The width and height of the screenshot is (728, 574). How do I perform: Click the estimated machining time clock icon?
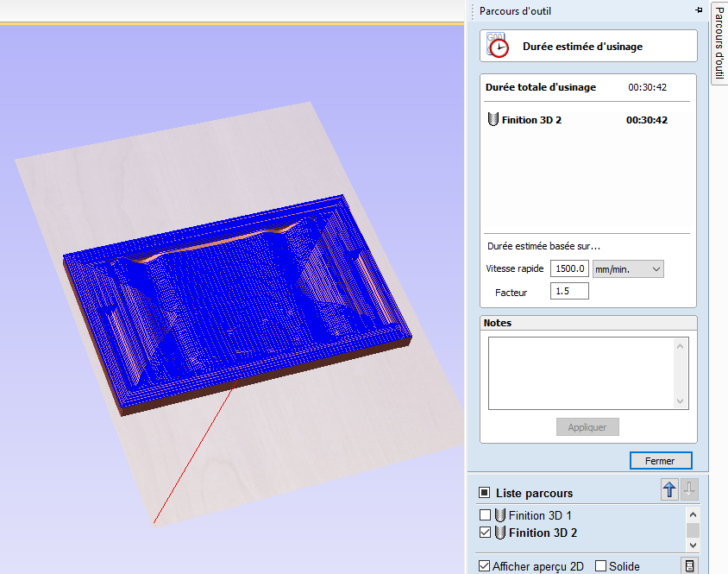pos(497,45)
